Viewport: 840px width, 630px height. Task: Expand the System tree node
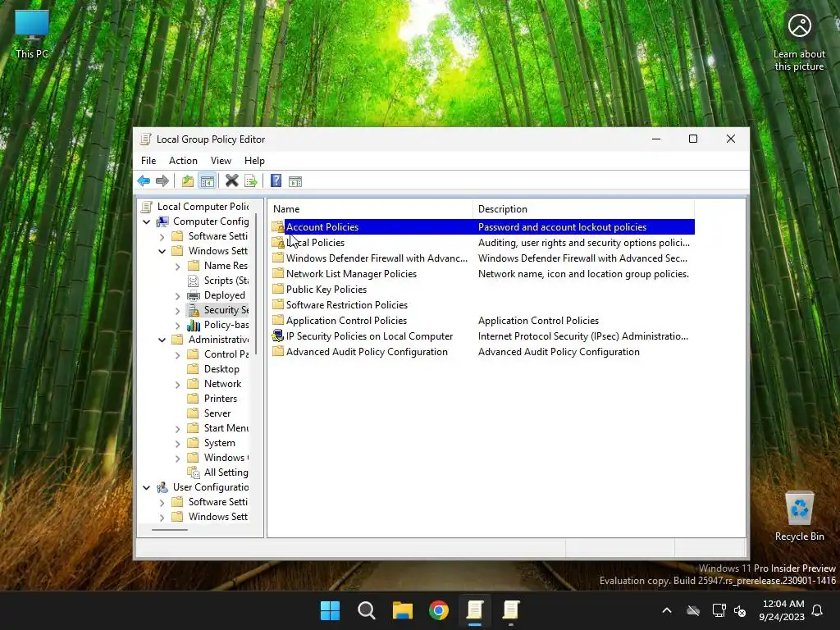click(177, 443)
